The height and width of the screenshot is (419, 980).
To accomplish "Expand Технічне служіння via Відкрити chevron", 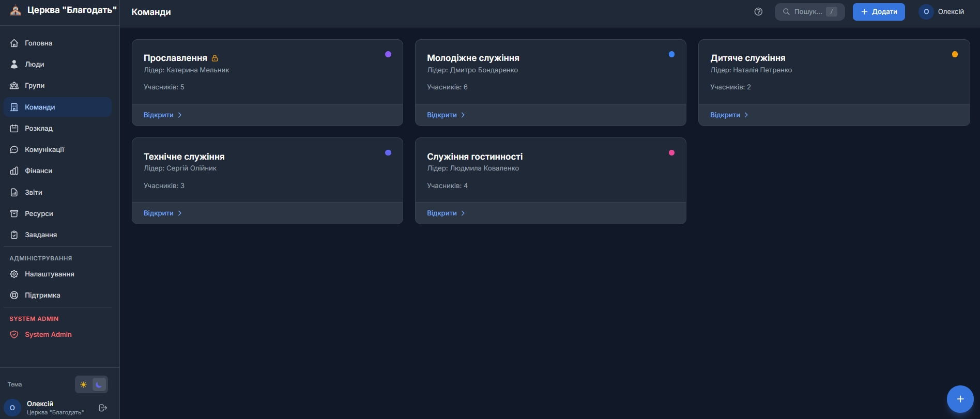I will [179, 213].
